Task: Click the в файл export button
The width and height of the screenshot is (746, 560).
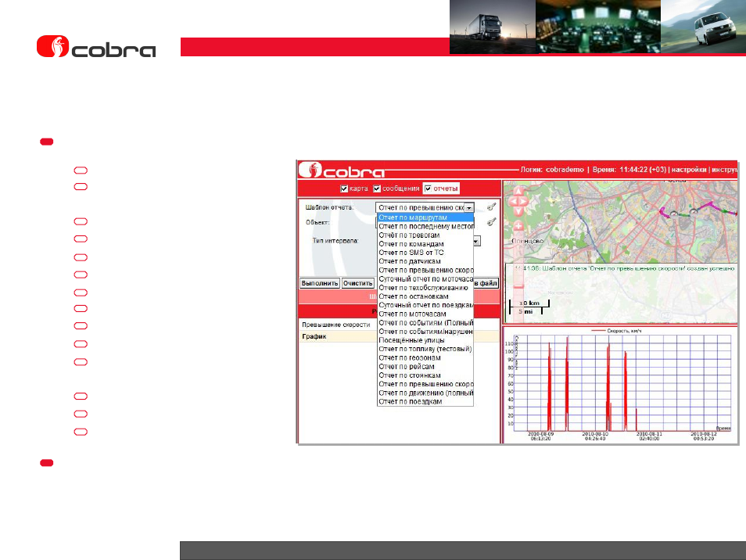Action: pyautogui.click(x=486, y=283)
